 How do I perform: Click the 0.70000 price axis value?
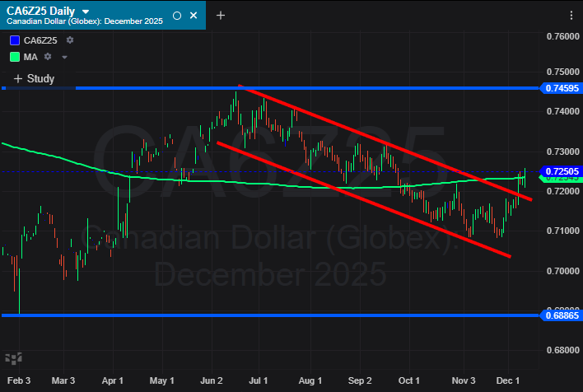click(563, 271)
